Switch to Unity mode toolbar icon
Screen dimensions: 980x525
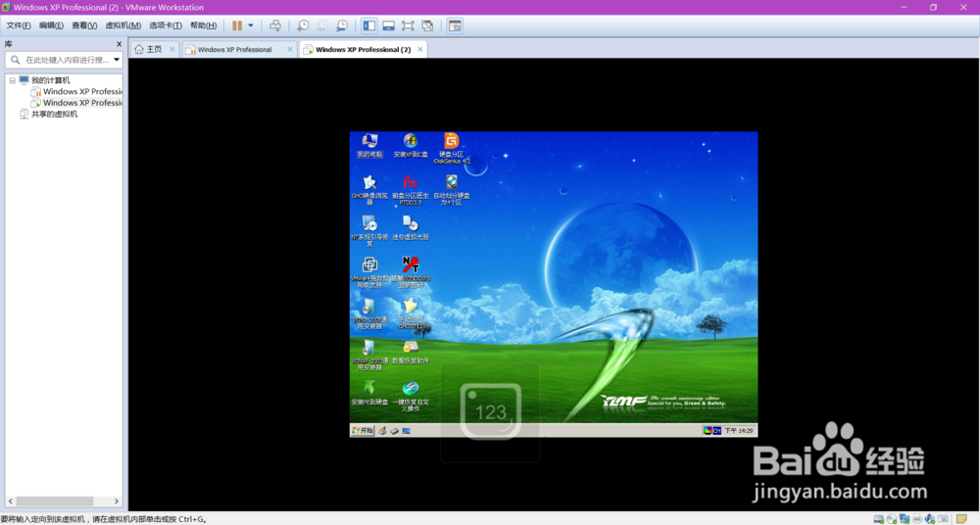[x=427, y=25]
